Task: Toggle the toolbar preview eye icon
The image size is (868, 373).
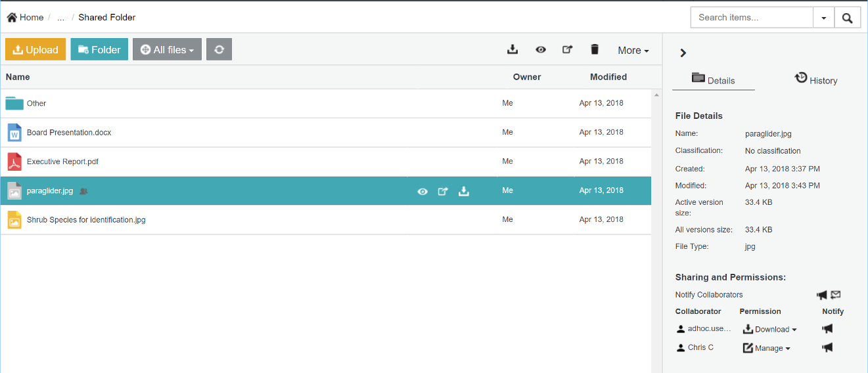Action: [540, 50]
